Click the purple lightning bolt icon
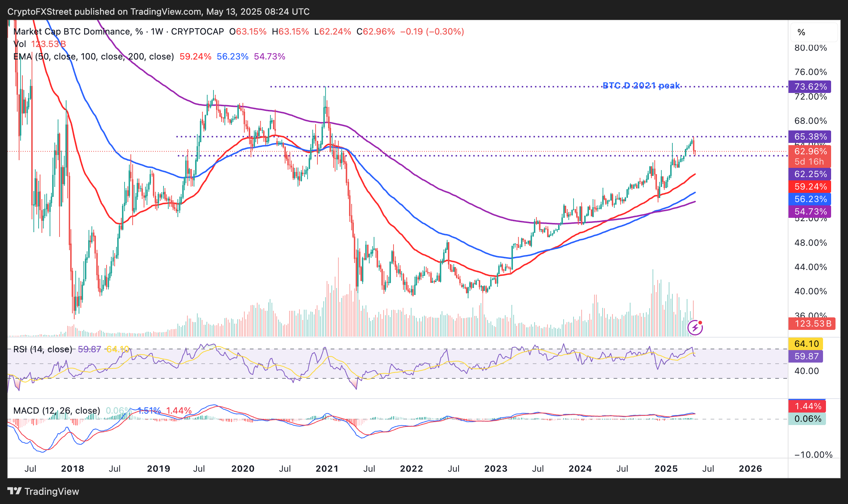The image size is (848, 504). tap(695, 327)
